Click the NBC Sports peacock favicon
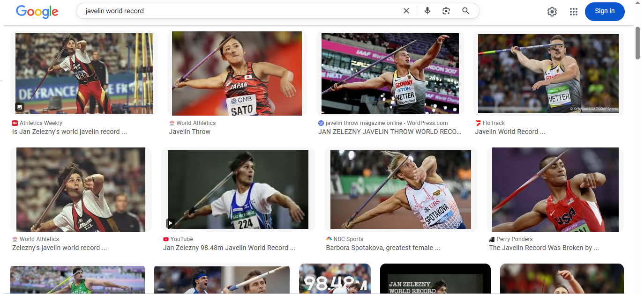The height and width of the screenshot is (294, 644). [329, 239]
